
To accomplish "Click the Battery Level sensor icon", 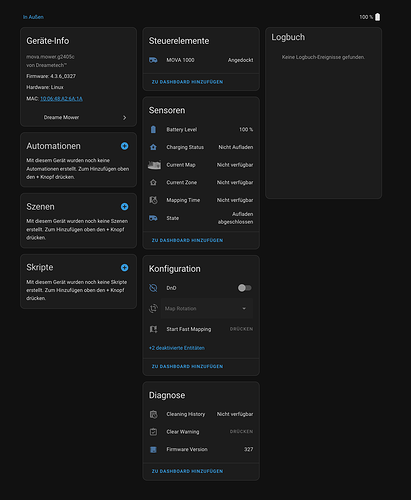I will coord(153,129).
